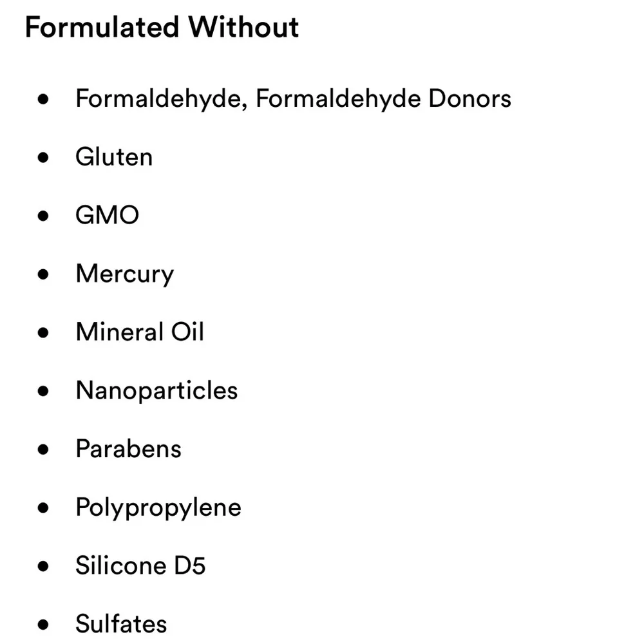Click the bullet beside Mineral Oil

click(43, 333)
